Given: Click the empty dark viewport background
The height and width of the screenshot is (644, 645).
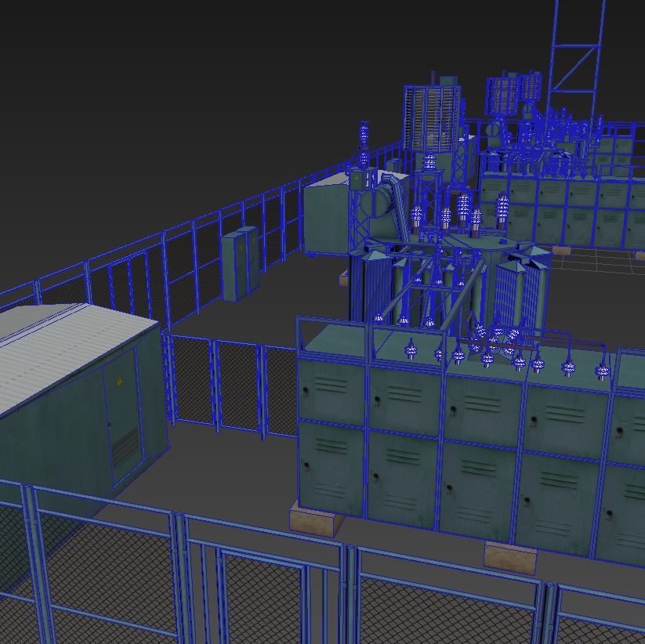Looking at the screenshot, I should click(x=165, y=103).
